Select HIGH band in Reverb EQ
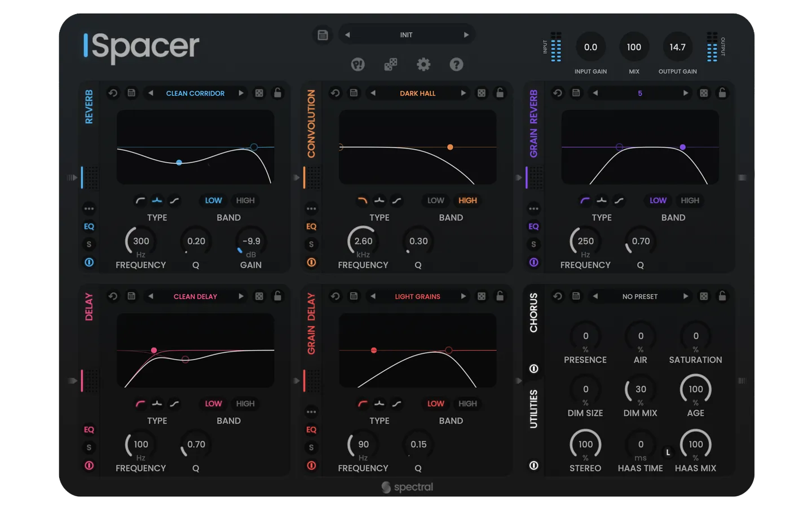812x508 pixels. pos(245,200)
